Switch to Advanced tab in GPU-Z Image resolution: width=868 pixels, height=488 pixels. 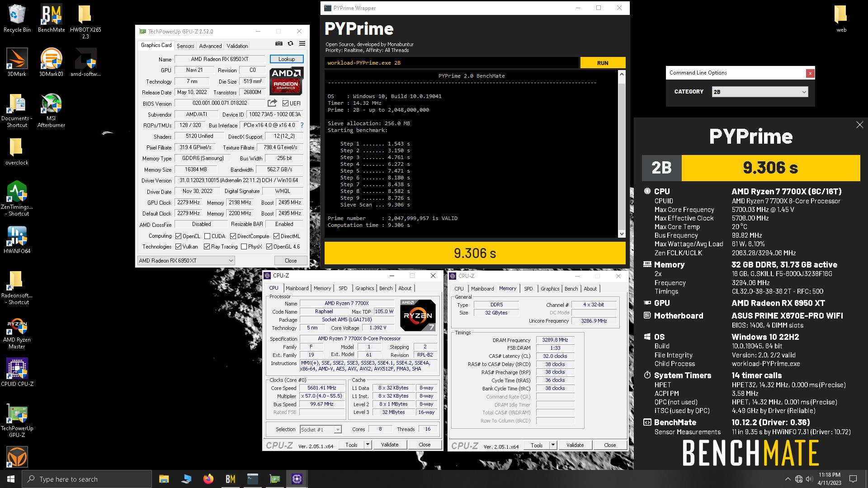210,46
